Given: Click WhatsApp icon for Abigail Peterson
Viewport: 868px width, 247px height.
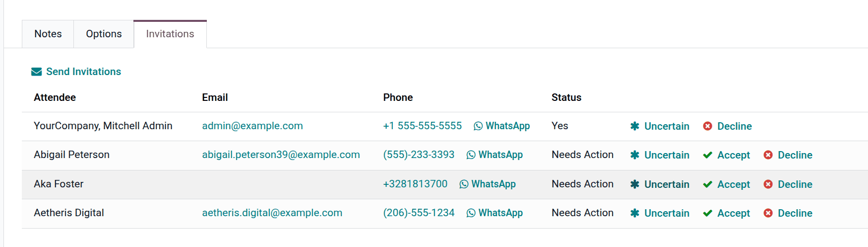Looking at the screenshot, I should pos(471,155).
